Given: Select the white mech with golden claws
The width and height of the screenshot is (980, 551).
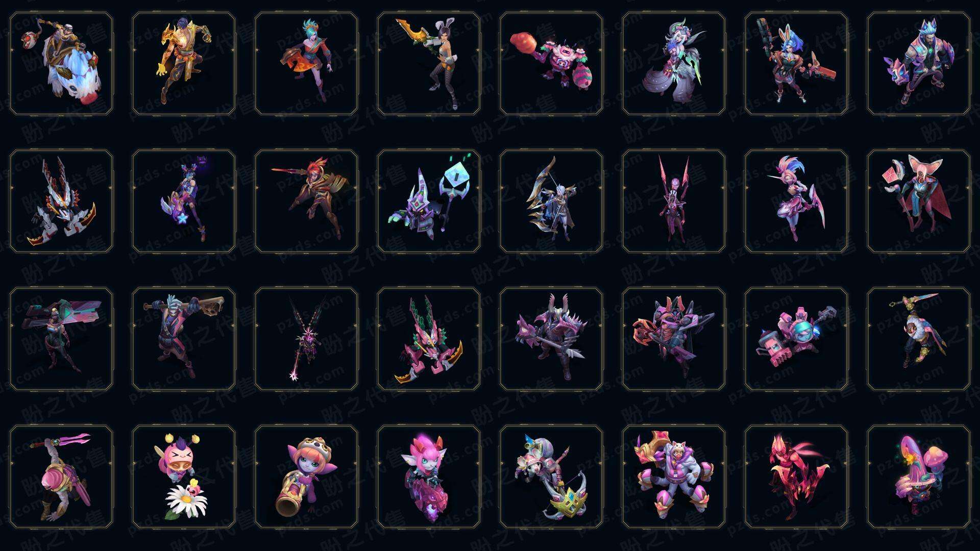Looking at the screenshot, I should click(61, 201).
